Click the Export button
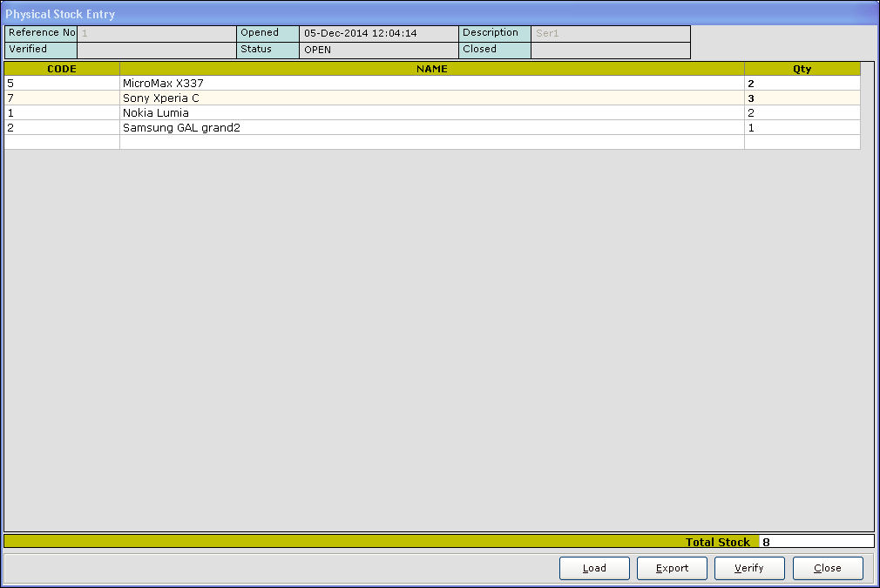880x588 pixels. pos(672,568)
